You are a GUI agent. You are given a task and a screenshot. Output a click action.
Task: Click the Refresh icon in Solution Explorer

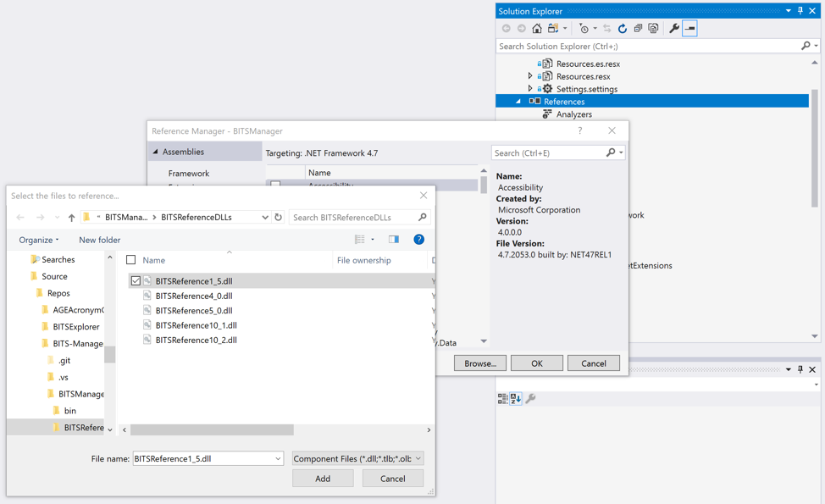[623, 29]
